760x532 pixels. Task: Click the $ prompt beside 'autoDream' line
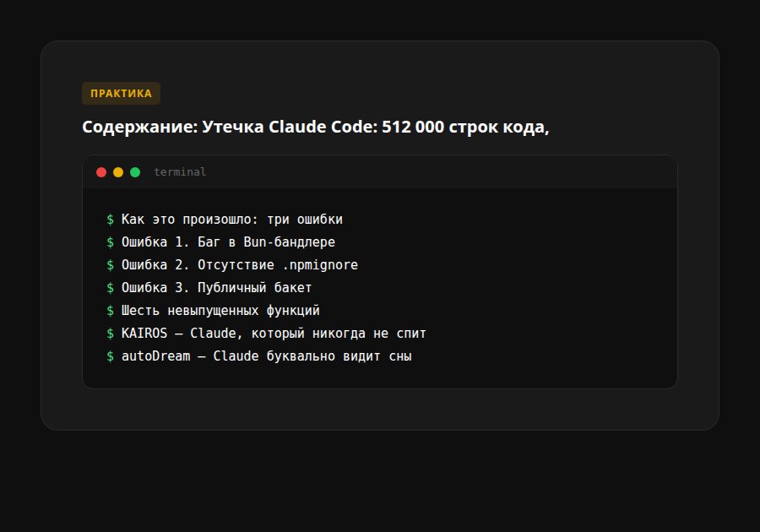click(109, 356)
